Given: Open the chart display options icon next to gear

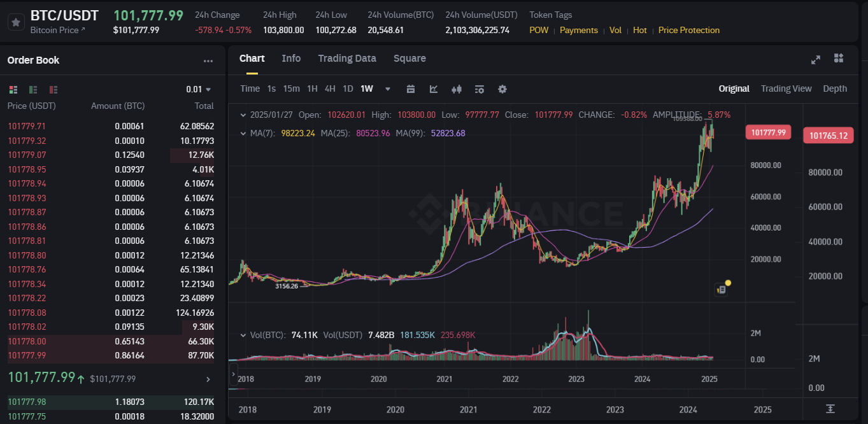Looking at the screenshot, I should coord(480,89).
